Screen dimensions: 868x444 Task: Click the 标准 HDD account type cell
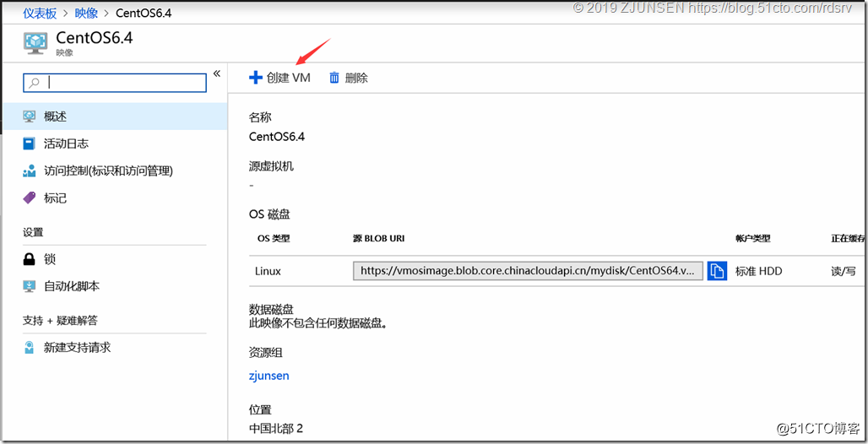click(x=758, y=271)
